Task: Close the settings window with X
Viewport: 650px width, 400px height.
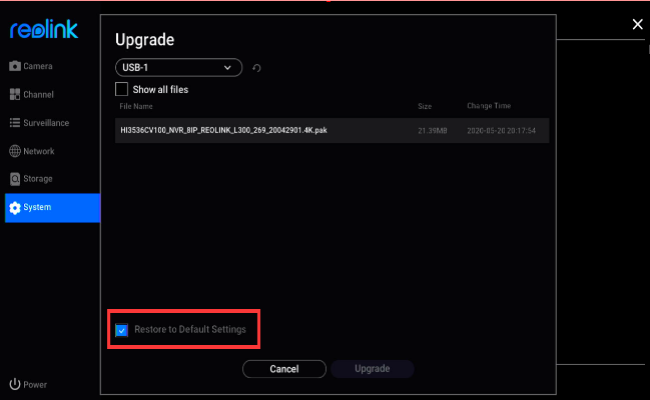Action: [x=637, y=23]
